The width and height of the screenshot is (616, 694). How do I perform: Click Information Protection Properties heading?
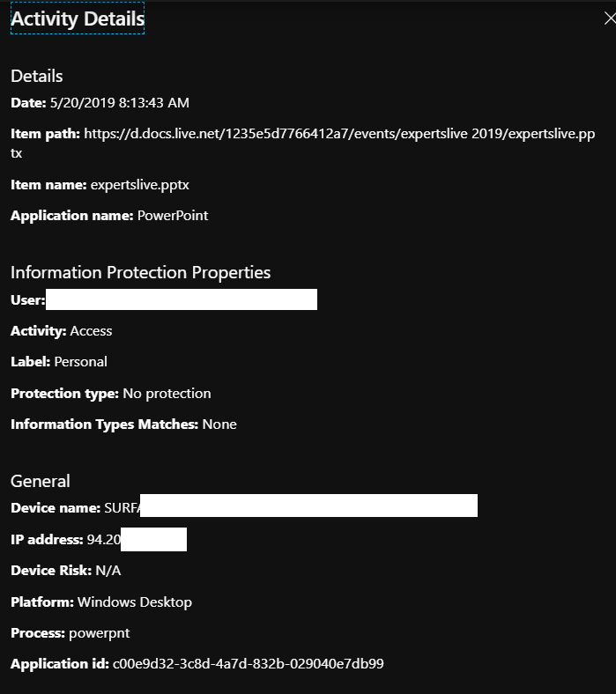[x=140, y=272]
